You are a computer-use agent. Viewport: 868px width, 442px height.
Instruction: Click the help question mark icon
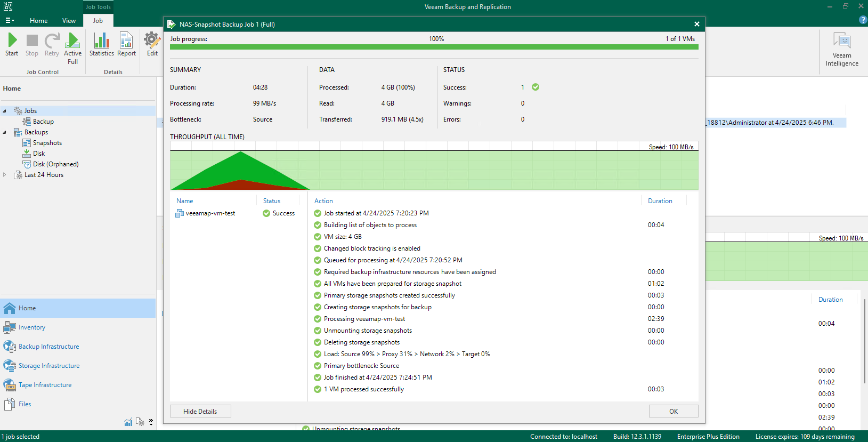click(863, 20)
